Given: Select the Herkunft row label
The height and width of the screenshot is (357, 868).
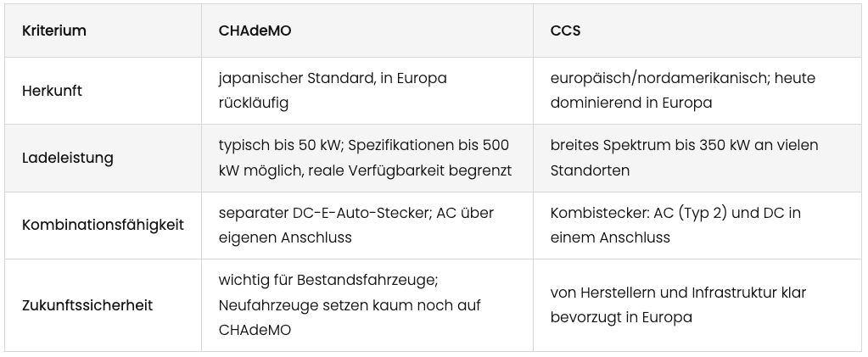Looking at the screenshot, I should [x=52, y=91].
